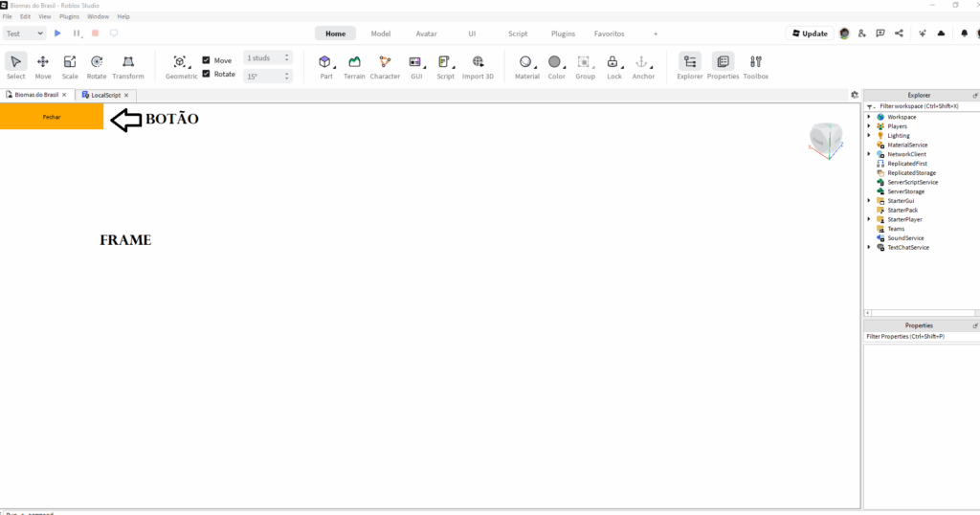The width and height of the screenshot is (980, 515).
Task: Group the selected objects
Action: point(585,66)
